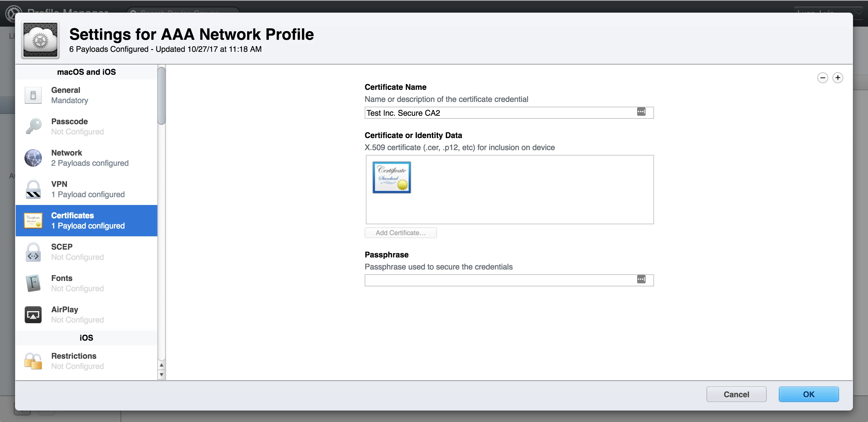The width and height of the screenshot is (868, 422).
Task: Open variable picker in Certificate Name field
Action: coord(641,112)
